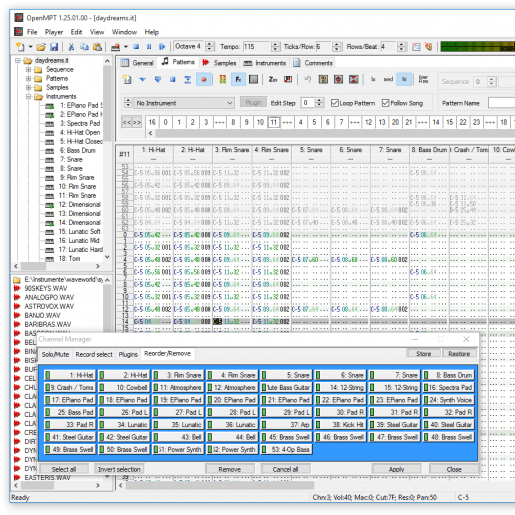Stop playback using main toolbar stop icon

[x=136, y=47]
